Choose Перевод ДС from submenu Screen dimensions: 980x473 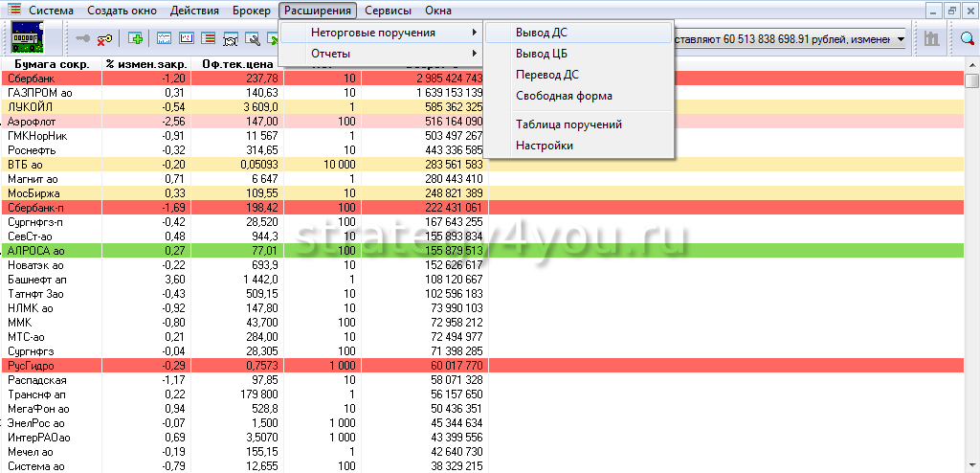coord(546,75)
